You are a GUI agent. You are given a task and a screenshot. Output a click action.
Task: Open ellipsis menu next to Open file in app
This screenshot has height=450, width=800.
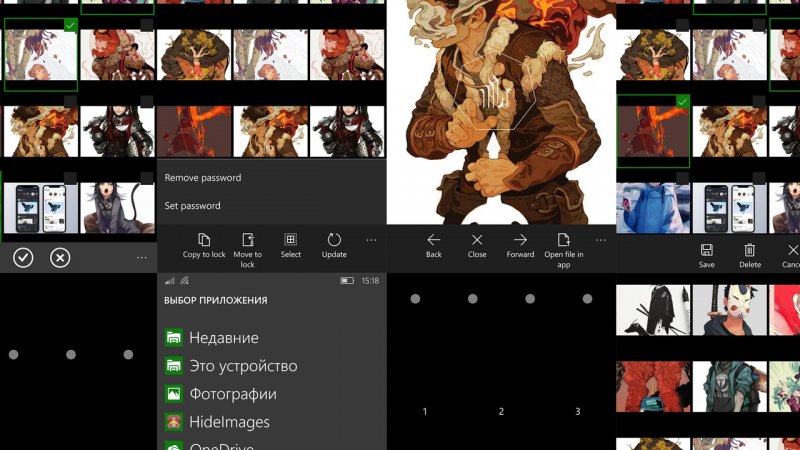[601, 240]
